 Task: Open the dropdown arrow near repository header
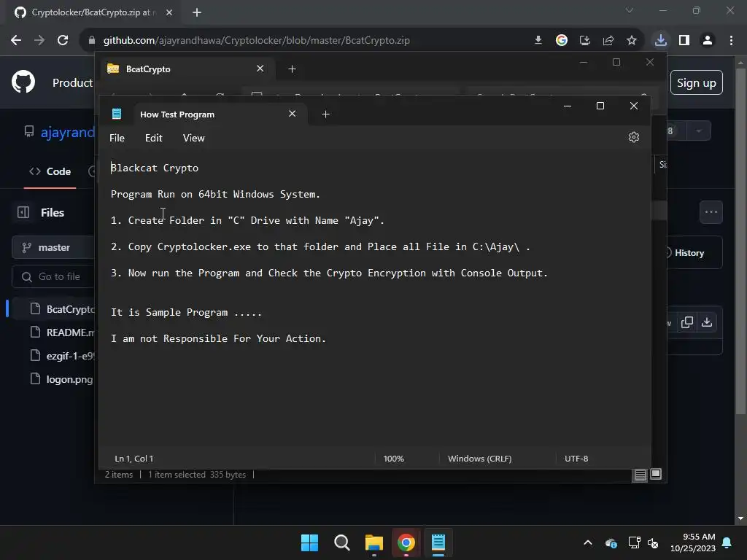pos(699,131)
